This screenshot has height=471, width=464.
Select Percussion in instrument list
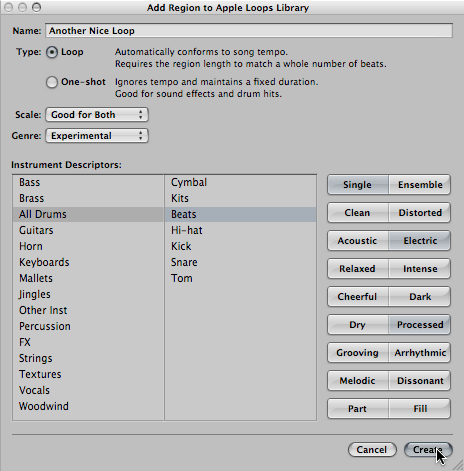pos(88,326)
